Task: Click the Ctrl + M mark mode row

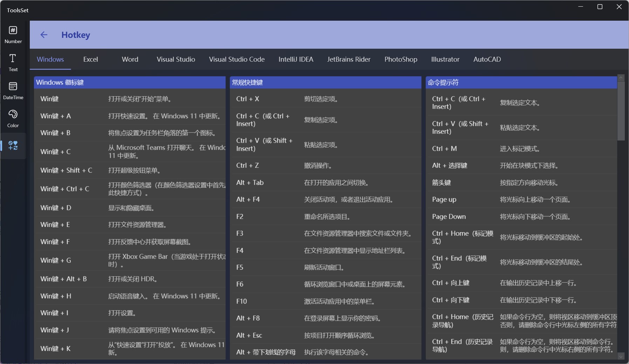Action: 522,149
